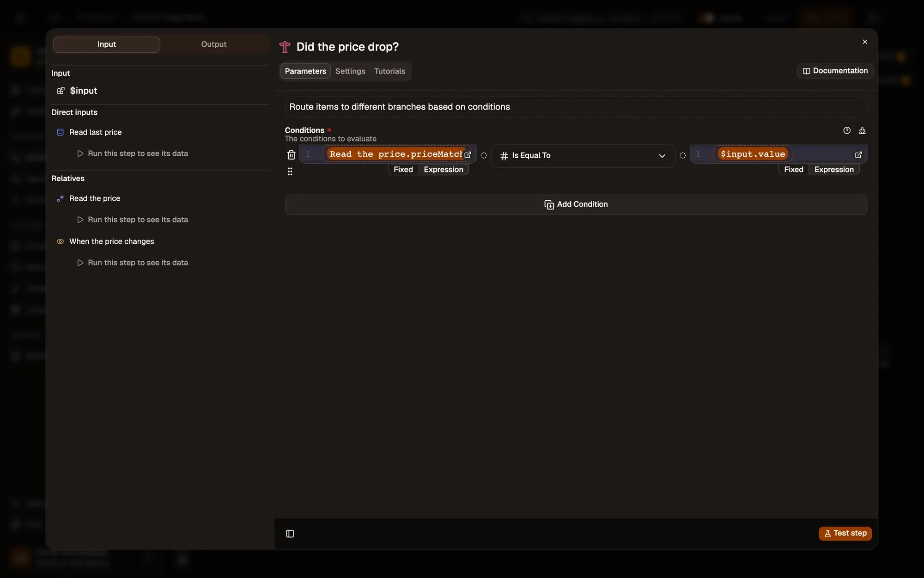924x578 pixels.
Task: Set left value mode to Expression
Action: tap(444, 170)
